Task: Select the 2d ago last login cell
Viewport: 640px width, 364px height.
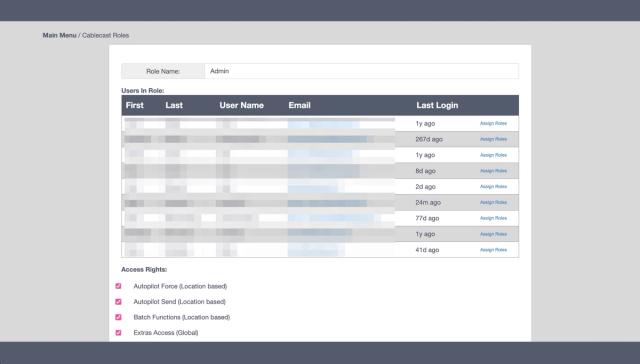Action: [x=425, y=186]
